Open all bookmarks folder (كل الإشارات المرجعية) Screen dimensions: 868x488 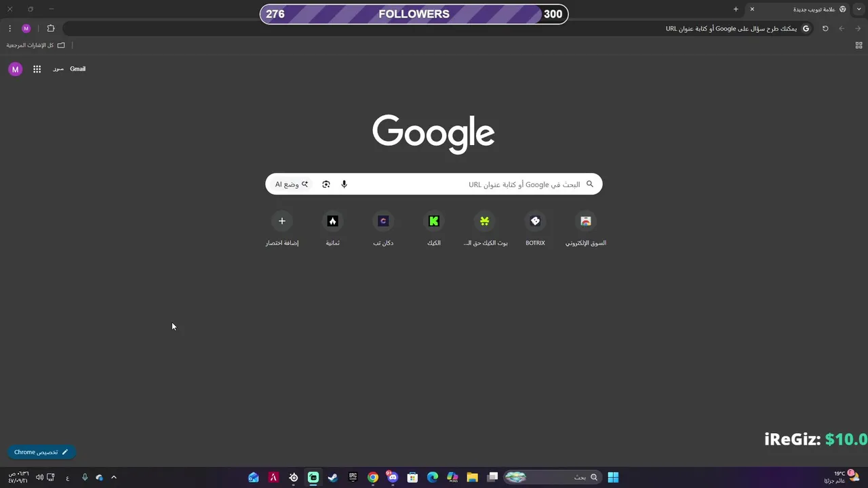tap(36, 45)
